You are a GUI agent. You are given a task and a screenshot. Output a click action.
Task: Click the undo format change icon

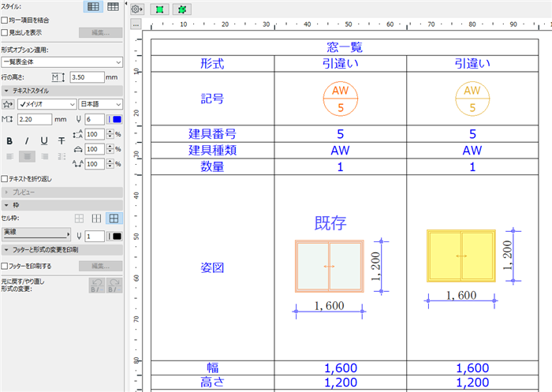point(97,286)
